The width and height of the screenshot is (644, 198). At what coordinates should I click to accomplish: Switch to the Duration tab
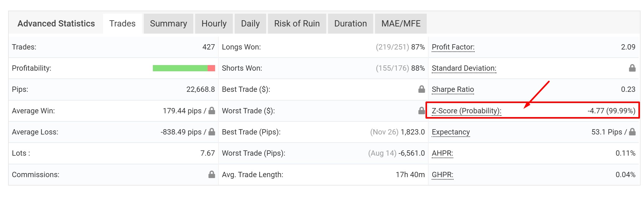(350, 24)
